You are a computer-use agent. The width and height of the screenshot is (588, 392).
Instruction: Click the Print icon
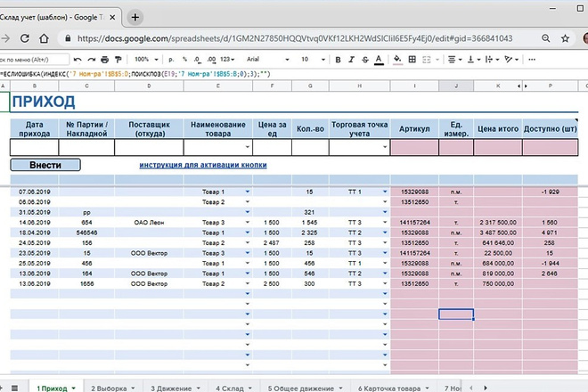(105, 60)
